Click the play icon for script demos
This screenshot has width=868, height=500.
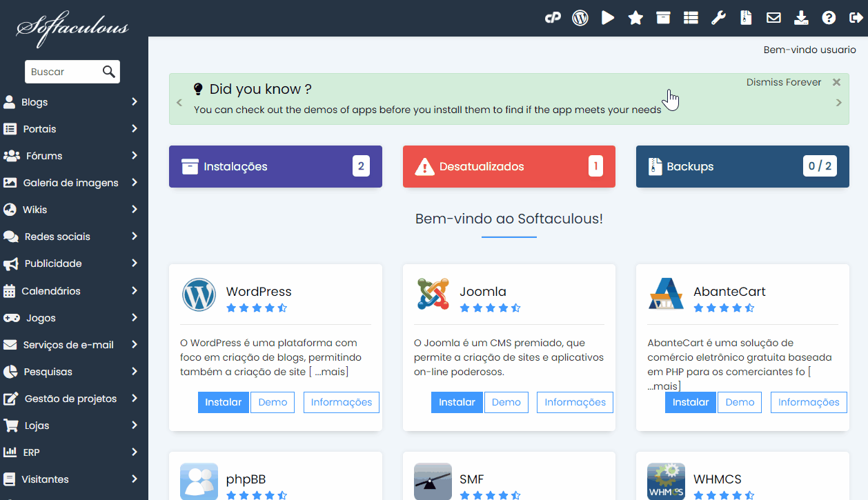608,18
